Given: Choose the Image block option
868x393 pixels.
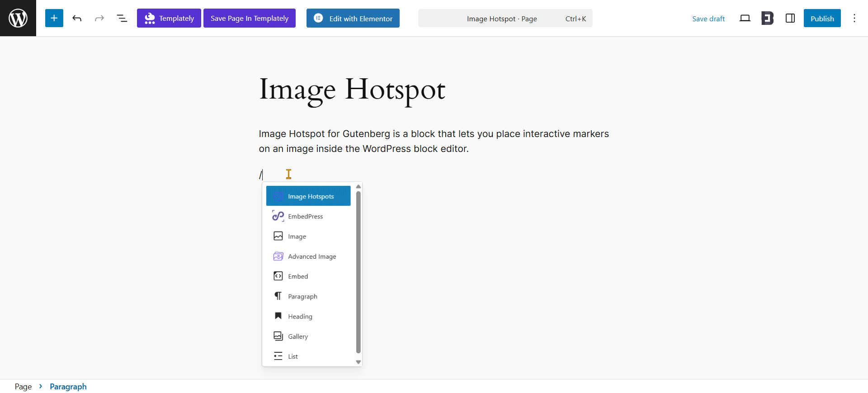Looking at the screenshot, I should [308, 236].
